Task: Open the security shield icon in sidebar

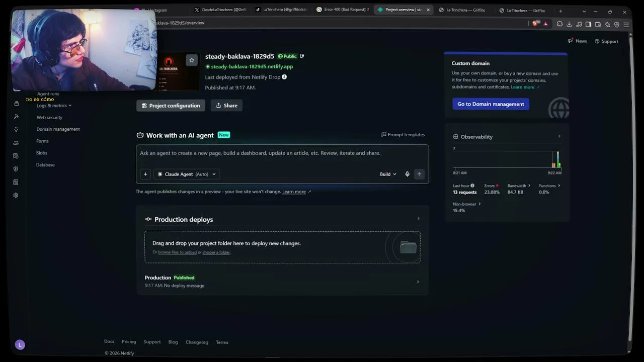Action: click(16, 169)
